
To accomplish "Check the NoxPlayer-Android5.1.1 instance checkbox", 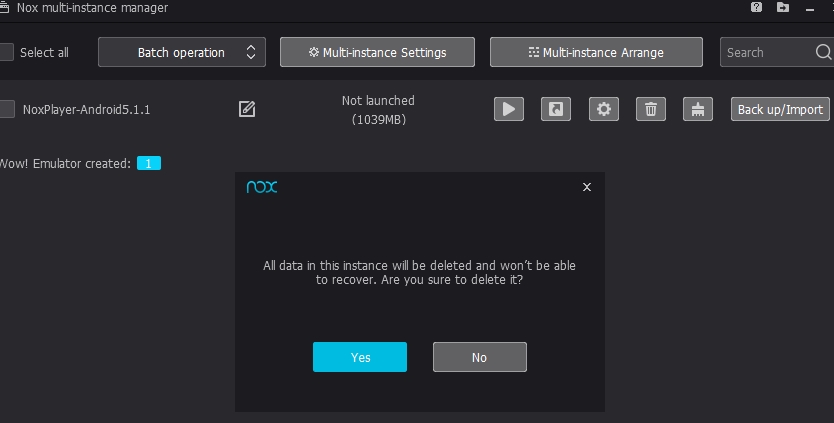I will click(6, 109).
